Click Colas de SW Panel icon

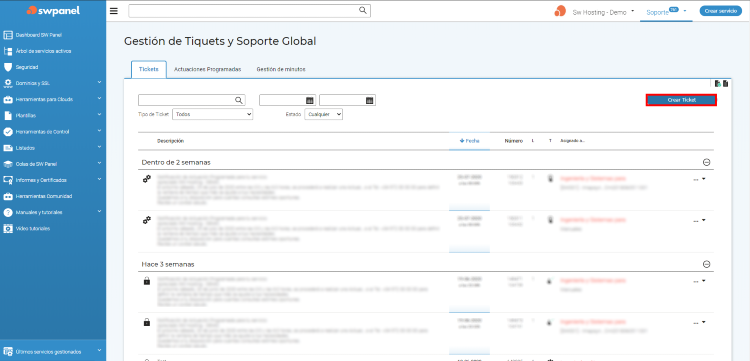pyautogui.click(x=8, y=164)
